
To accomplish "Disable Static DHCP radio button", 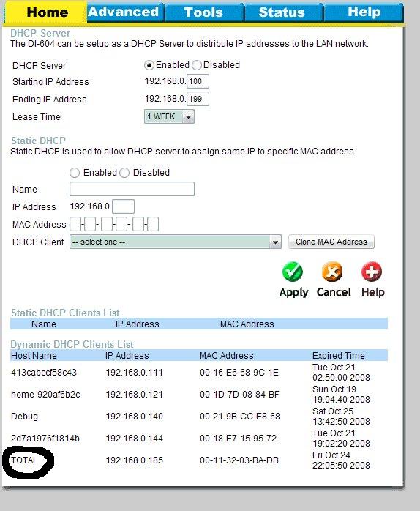I will tap(124, 173).
